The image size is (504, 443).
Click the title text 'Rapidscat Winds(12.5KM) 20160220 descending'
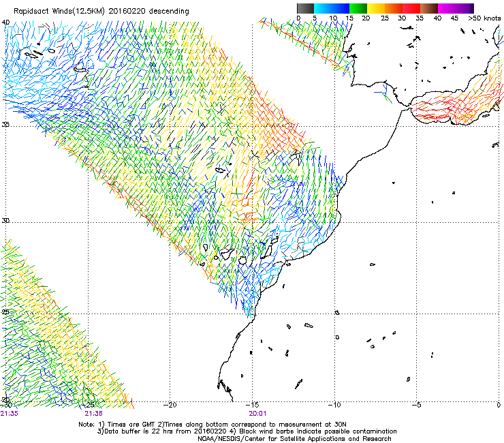(101, 12)
